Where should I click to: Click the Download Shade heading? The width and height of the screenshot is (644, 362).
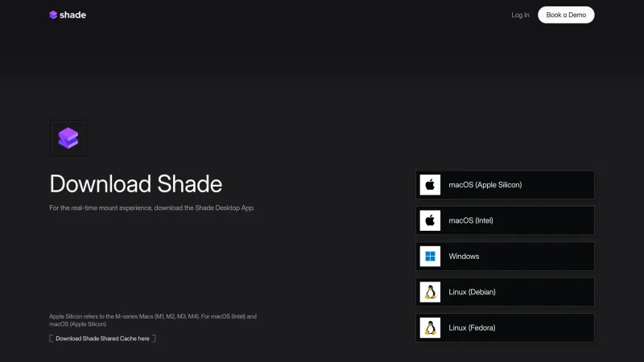135,183
